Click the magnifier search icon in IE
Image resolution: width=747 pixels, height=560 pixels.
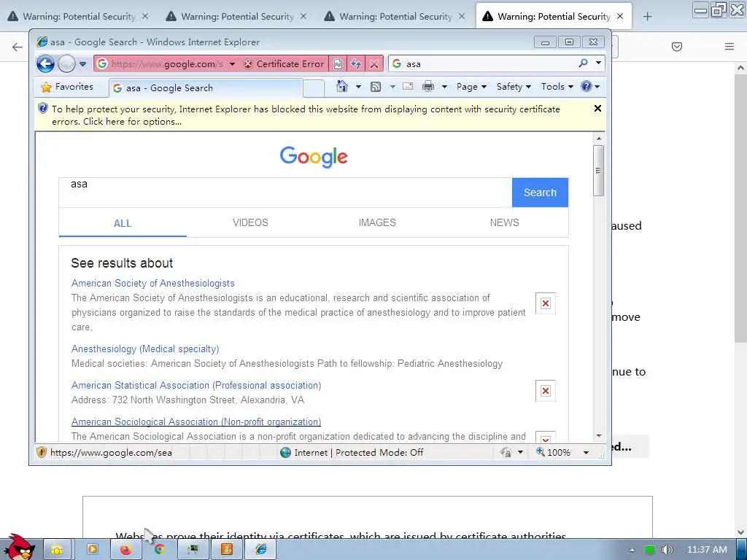click(x=583, y=63)
